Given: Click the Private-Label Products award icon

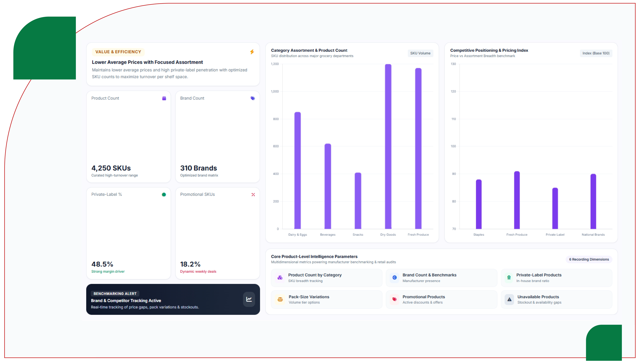Looking at the screenshot, I should point(509,278).
